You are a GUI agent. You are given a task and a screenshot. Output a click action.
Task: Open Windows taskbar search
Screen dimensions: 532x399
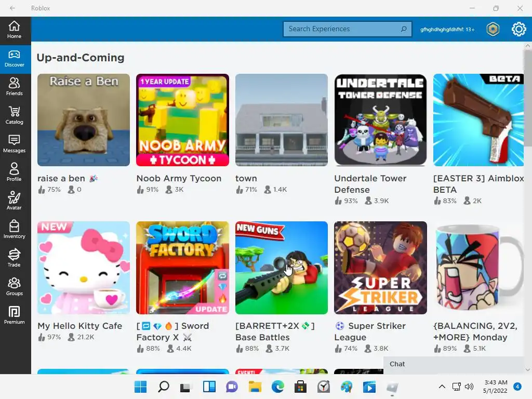[x=164, y=387]
